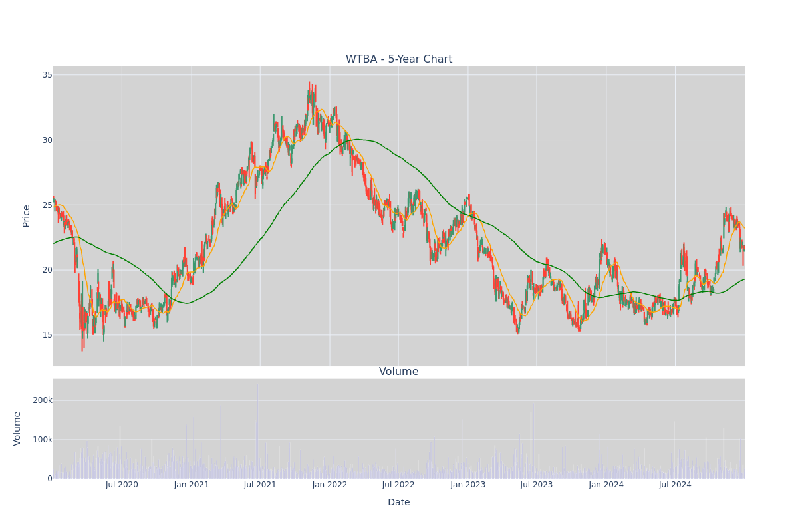This screenshot has height=532, width=798.
Task: Click the 20 price tick label
Action: 47,270
